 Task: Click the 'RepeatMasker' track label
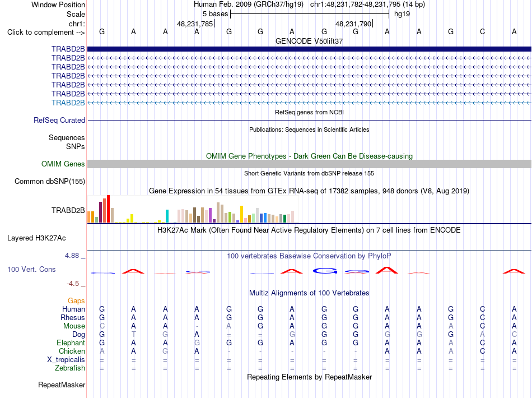[x=62, y=385]
